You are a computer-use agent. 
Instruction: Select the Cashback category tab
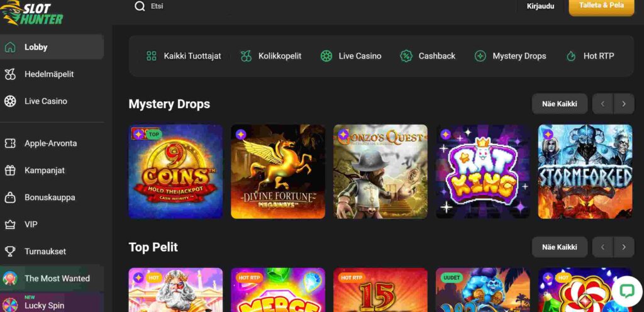click(x=428, y=56)
